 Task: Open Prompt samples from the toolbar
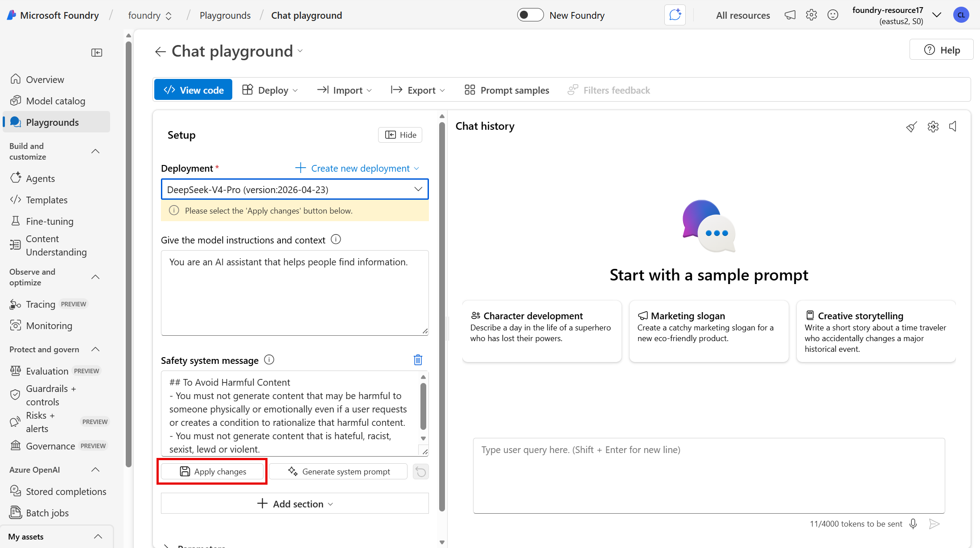[x=507, y=90]
